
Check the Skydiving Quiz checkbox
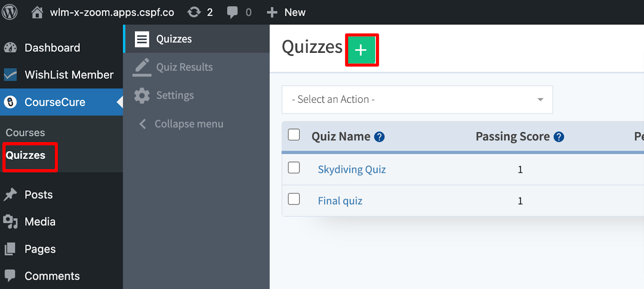click(294, 167)
